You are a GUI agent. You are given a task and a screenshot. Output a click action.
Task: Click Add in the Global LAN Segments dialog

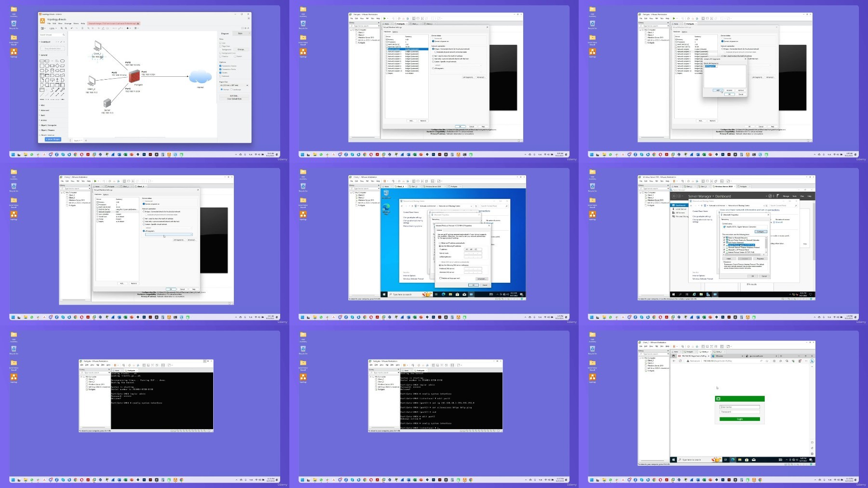tap(718, 90)
